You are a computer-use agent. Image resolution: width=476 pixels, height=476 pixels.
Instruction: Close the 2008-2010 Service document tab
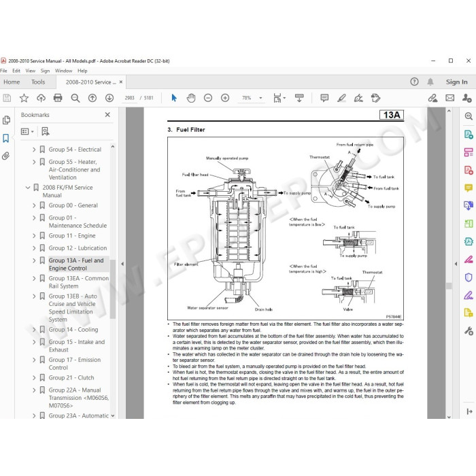[x=121, y=82]
